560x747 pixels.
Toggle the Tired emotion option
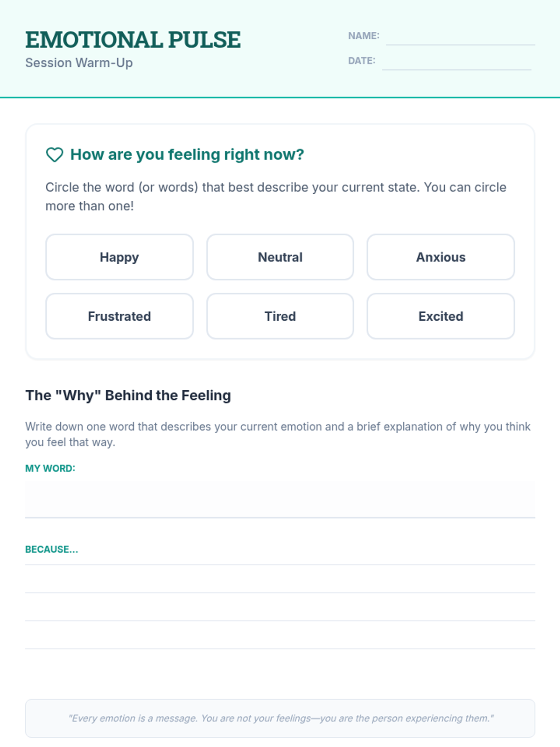click(x=280, y=316)
